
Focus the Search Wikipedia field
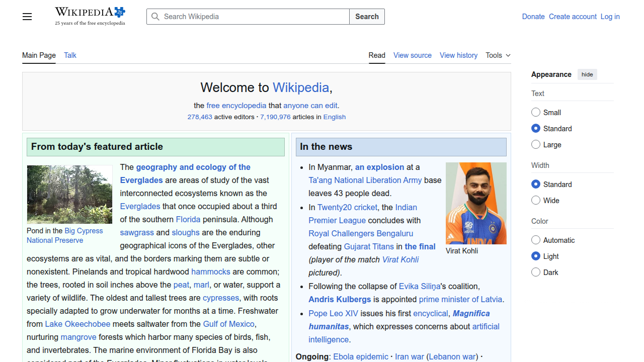248,17
